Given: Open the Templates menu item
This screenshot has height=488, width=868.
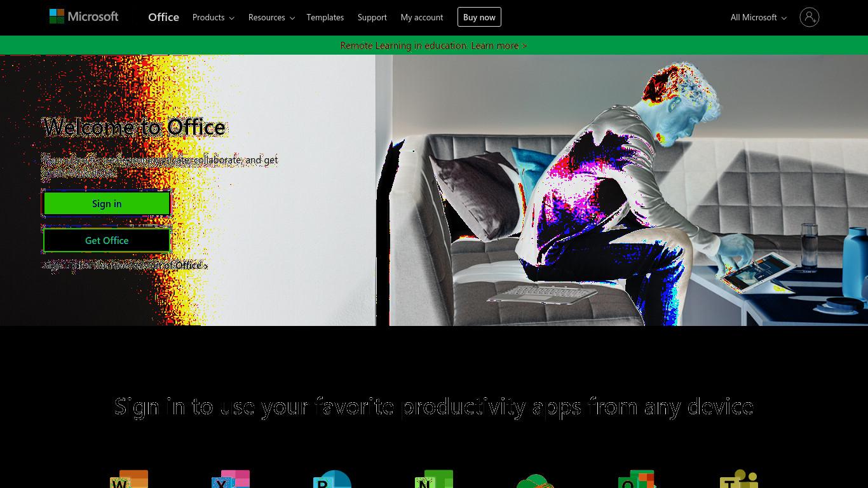Looking at the screenshot, I should (325, 17).
